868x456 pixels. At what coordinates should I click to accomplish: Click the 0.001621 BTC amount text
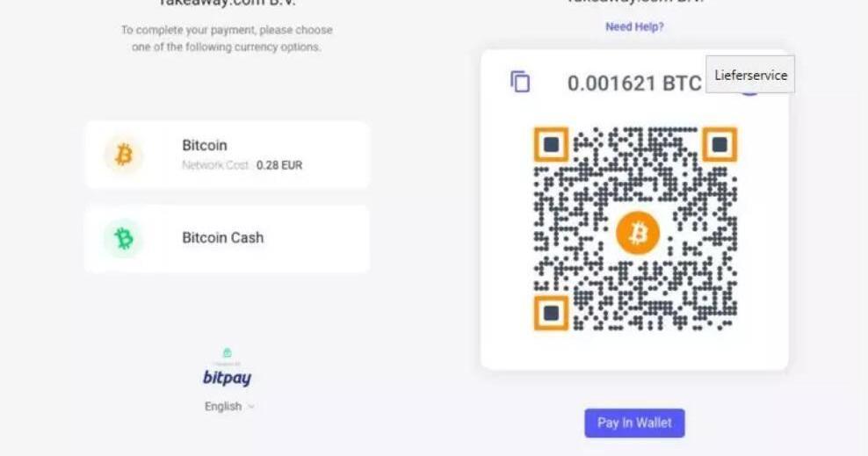(634, 83)
